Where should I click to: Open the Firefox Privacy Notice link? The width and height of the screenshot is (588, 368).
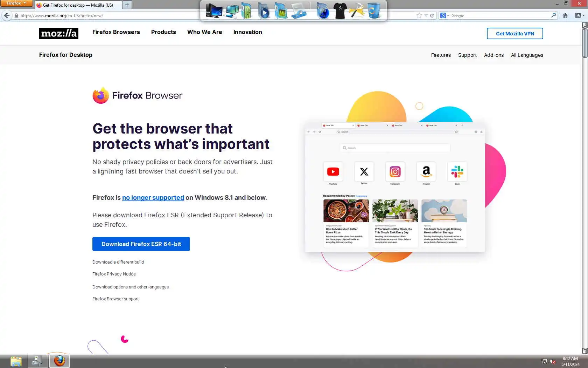point(114,274)
